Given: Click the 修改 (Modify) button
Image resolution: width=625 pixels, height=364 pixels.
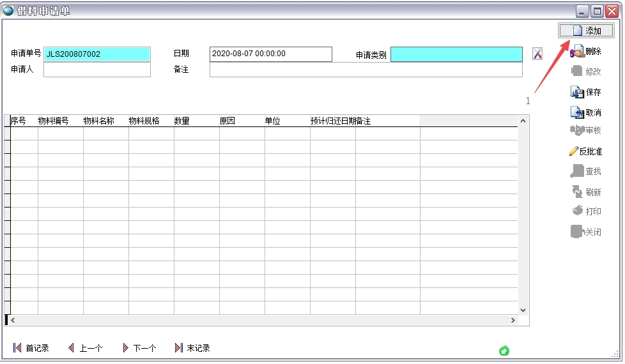Looking at the screenshot, I should [586, 72].
